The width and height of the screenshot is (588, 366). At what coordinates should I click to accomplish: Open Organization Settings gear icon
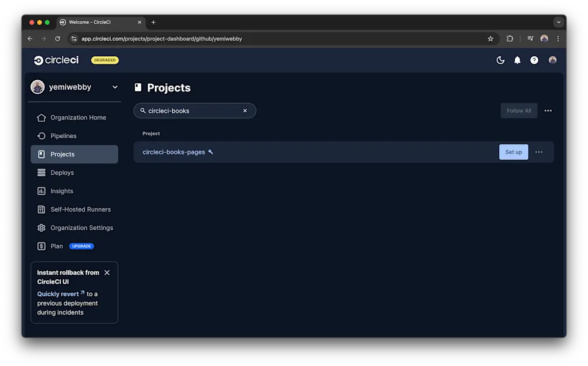coord(41,227)
